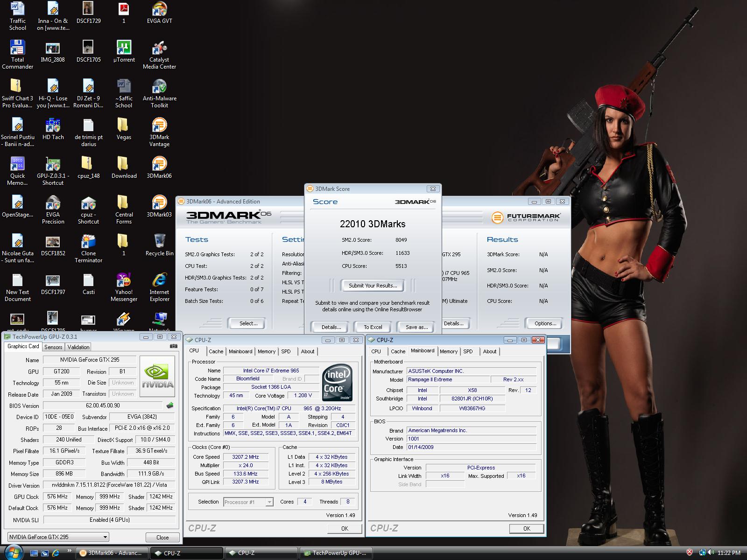Click Save as button in score dialog
Image resolution: width=747 pixels, height=560 pixels.
click(416, 327)
